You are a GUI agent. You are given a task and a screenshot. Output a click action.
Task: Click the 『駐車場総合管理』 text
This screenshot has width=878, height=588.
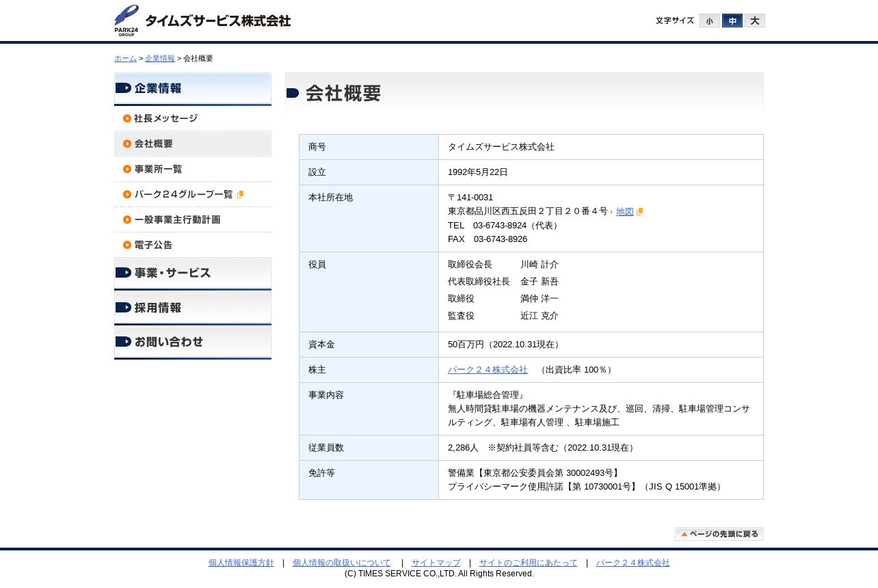point(488,395)
